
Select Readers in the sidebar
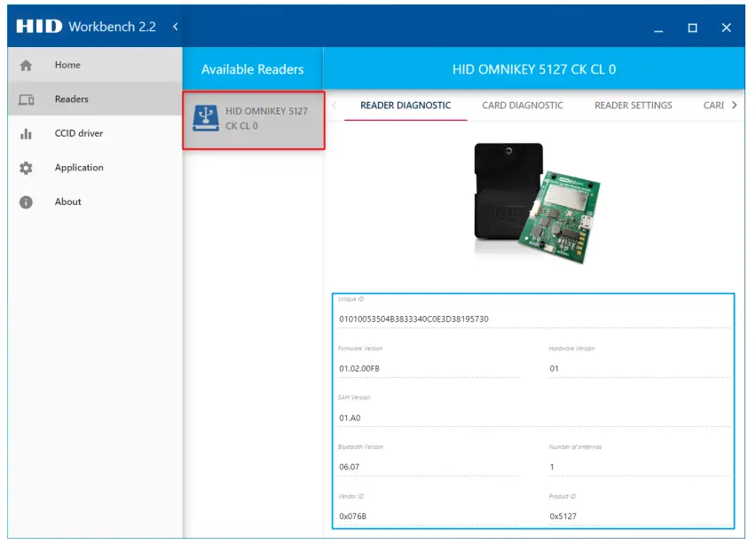(x=95, y=99)
